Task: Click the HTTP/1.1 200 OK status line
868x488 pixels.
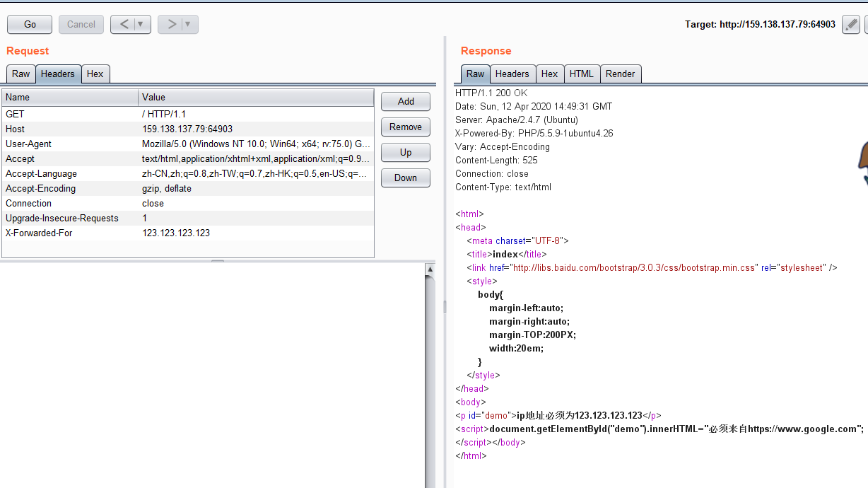Action: 491,93
